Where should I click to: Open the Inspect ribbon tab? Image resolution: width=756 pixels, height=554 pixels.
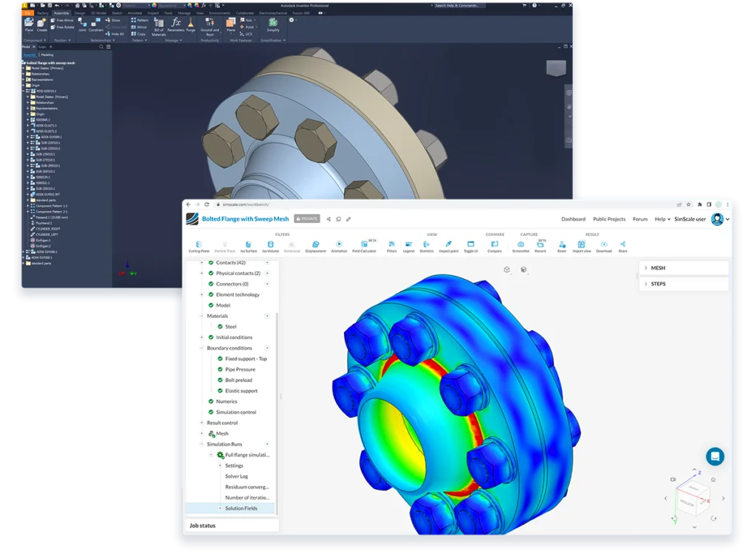click(152, 13)
